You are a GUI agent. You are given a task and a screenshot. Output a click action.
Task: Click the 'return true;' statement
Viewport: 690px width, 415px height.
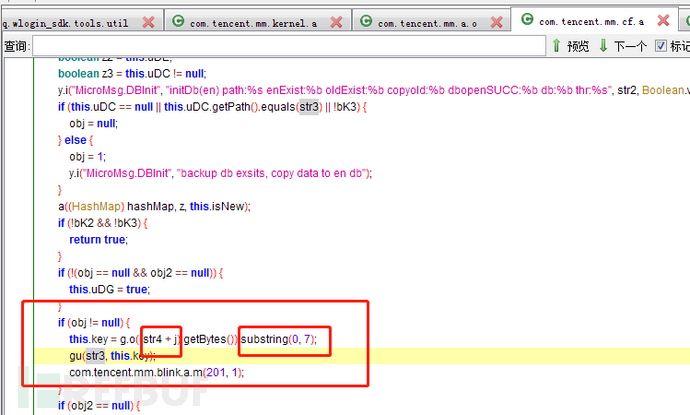(x=99, y=240)
